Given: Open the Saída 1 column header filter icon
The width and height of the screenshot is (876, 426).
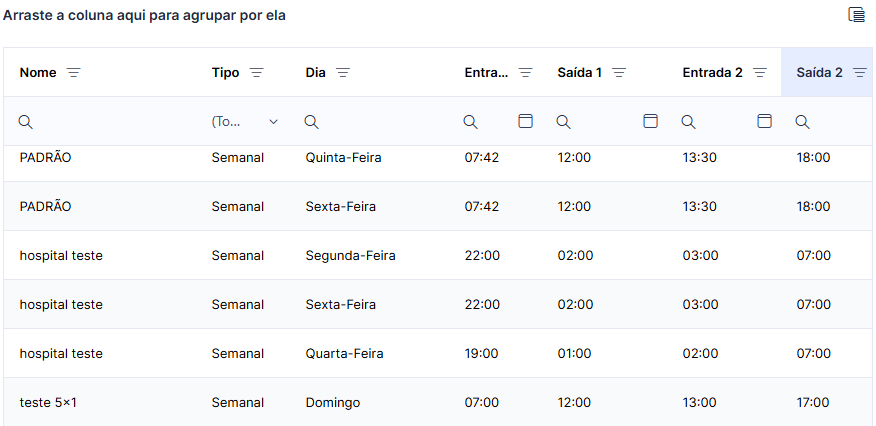Looking at the screenshot, I should [619, 73].
